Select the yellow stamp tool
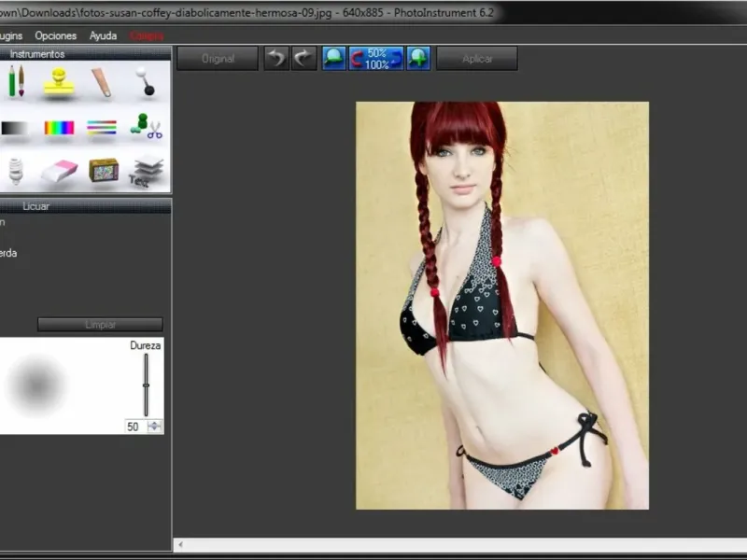The height and width of the screenshot is (560, 747). (x=59, y=83)
